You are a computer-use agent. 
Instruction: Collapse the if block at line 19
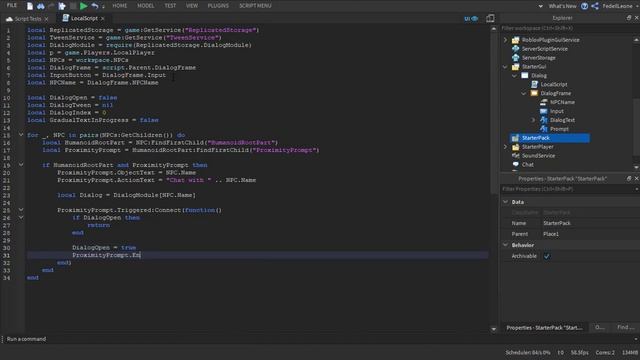[x=21, y=165]
